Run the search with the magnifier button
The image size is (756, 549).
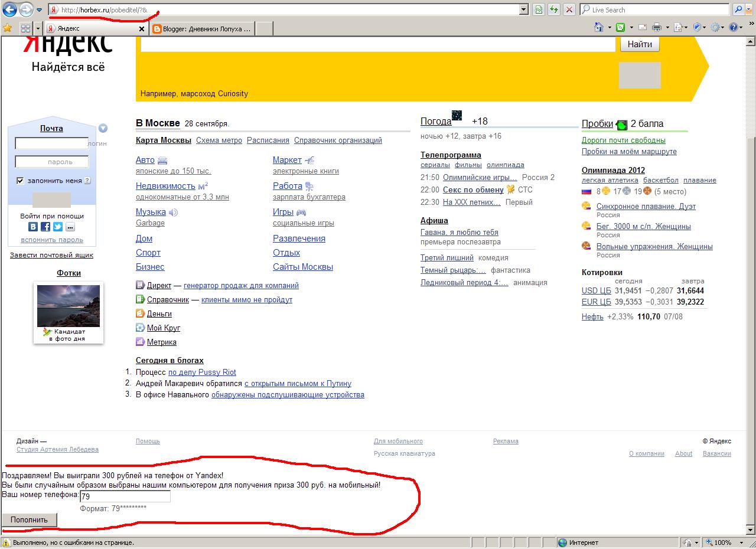[738, 9]
